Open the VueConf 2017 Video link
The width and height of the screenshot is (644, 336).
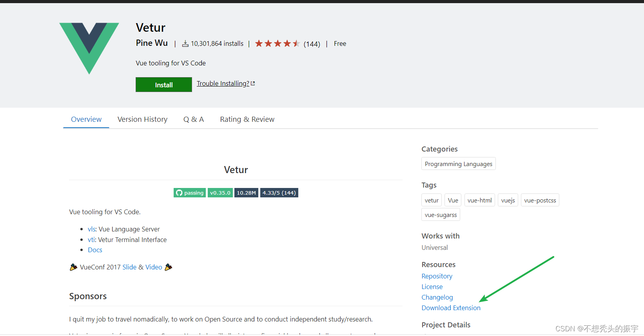pyautogui.click(x=154, y=267)
